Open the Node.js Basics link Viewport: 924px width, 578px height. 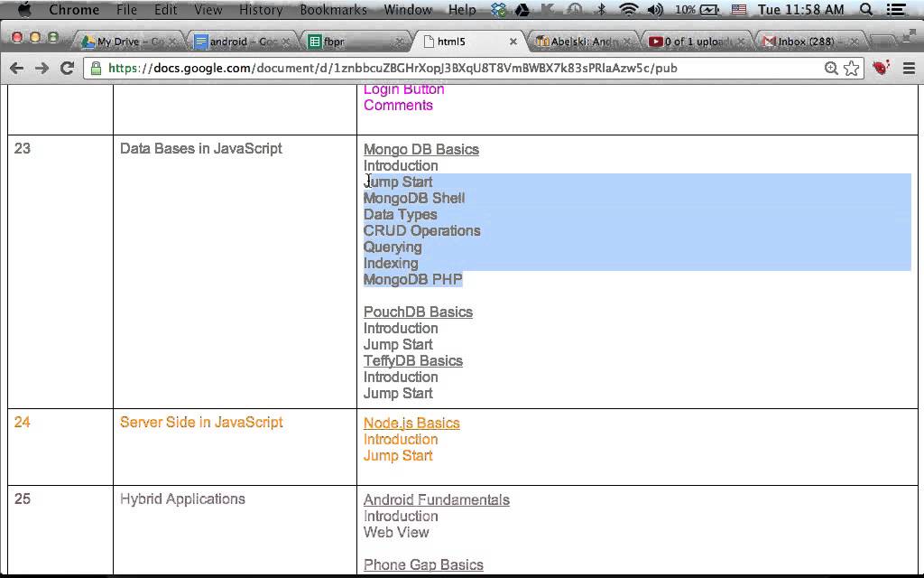411,424
